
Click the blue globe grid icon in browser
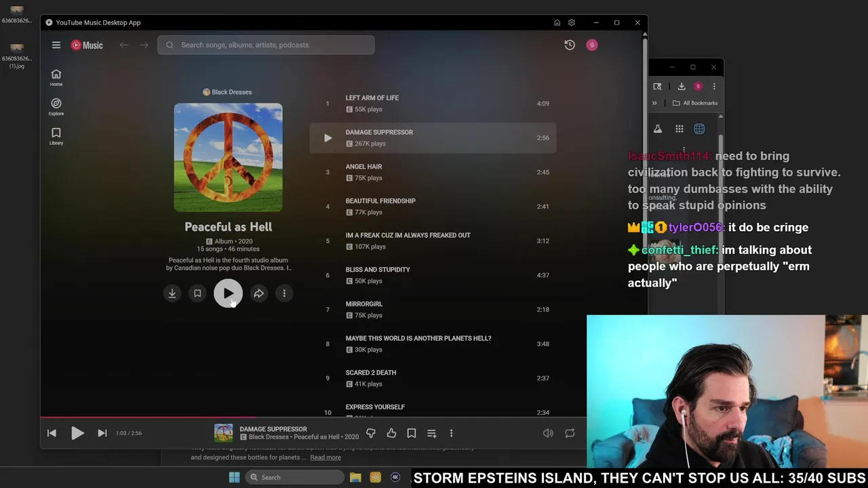(699, 129)
